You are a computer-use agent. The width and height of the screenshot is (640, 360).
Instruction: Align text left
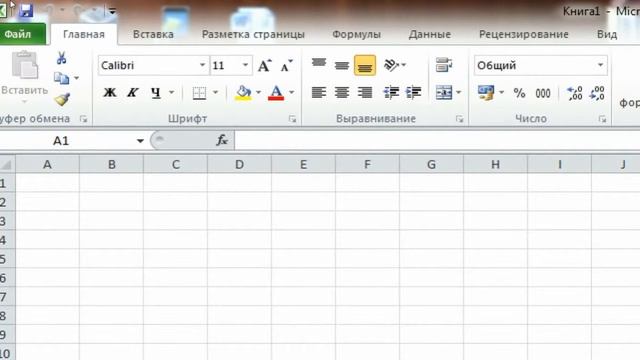[x=319, y=93]
